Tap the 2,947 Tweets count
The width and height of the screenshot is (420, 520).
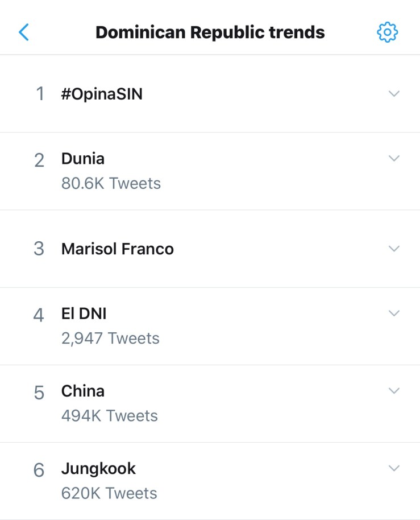(x=110, y=339)
